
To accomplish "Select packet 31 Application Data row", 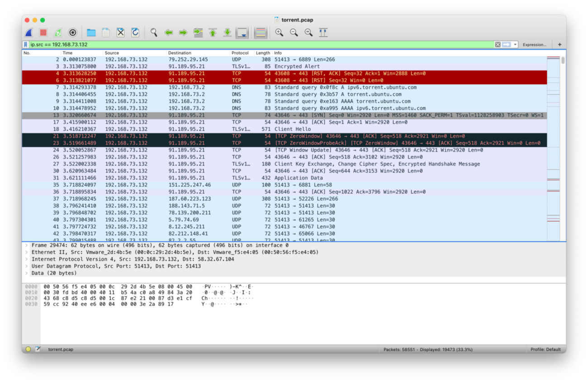I will [284, 178].
